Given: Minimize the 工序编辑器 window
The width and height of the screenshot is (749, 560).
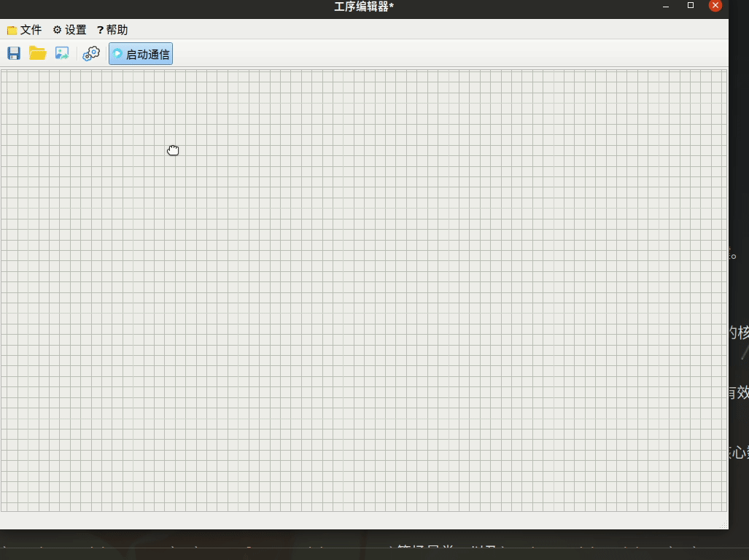Looking at the screenshot, I should [666, 7].
